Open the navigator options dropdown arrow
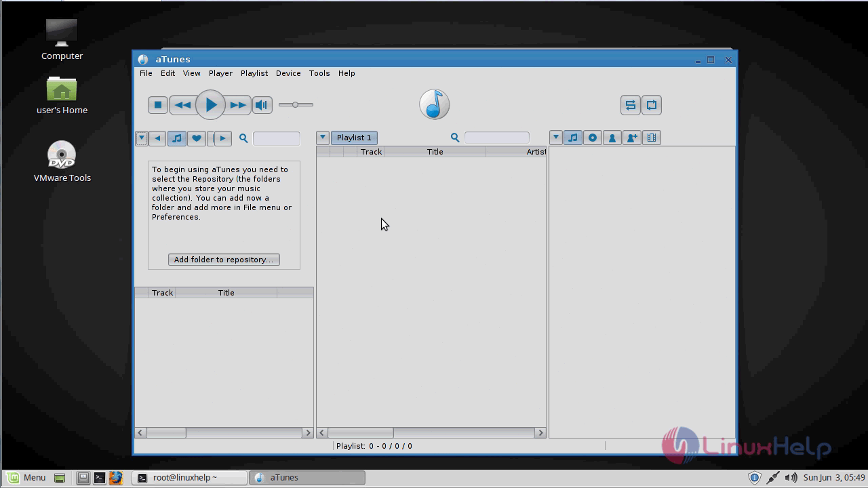 [141, 138]
